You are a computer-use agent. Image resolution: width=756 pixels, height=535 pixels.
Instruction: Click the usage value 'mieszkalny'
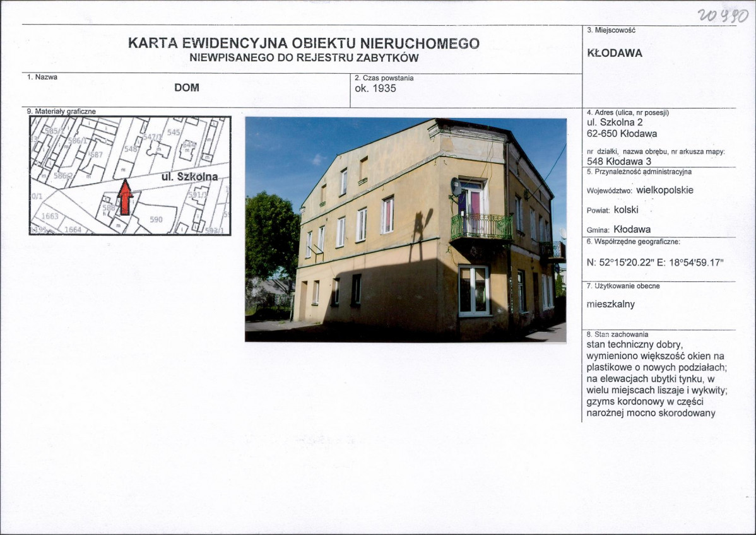(610, 305)
